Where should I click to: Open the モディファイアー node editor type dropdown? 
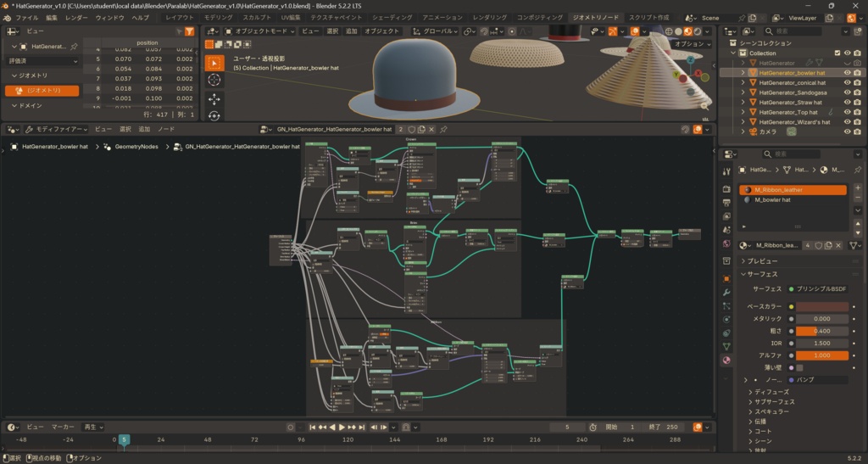56,129
